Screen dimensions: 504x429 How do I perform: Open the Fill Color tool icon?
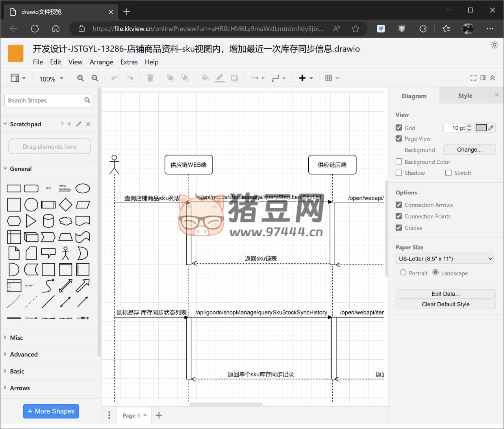pyautogui.click(x=205, y=78)
